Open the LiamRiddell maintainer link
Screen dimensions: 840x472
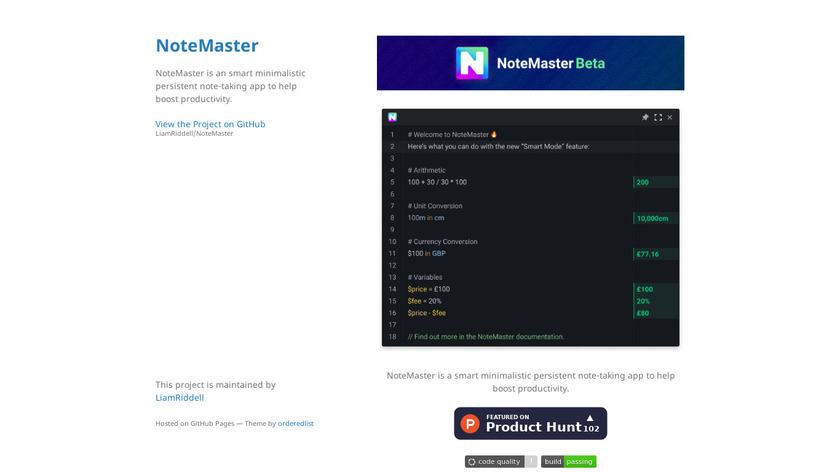pyautogui.click(x=179, y=398)
